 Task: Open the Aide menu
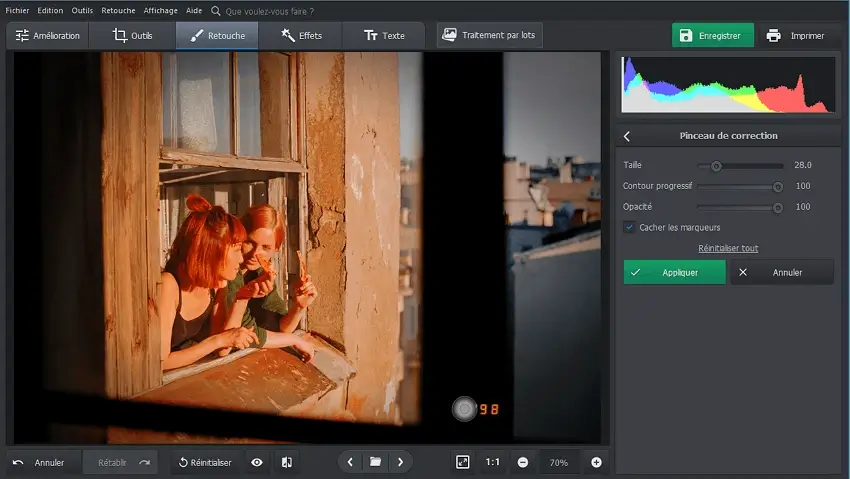tap(194, 10)
